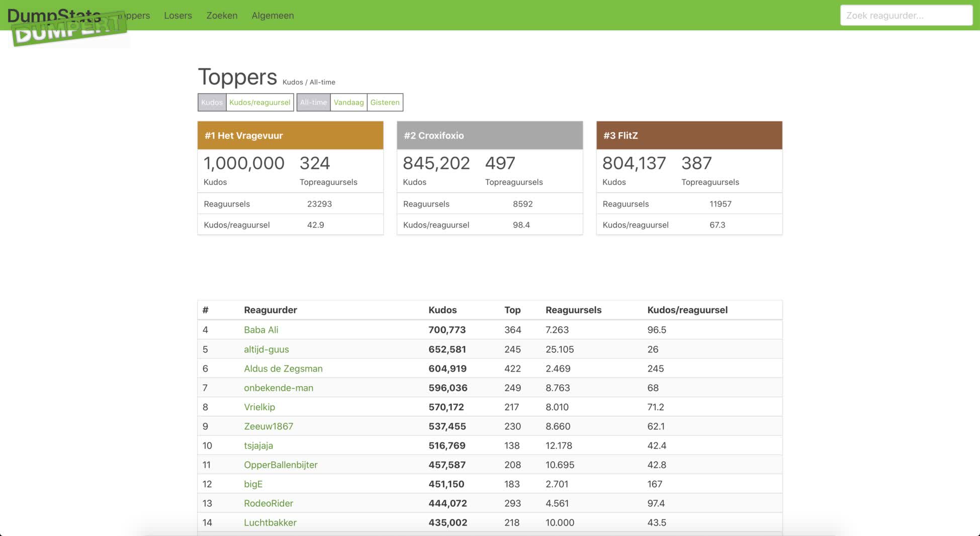The height and width of the screenshot is (536, 980).
Task: Select the All-time period filter
Action: [x=313, y=103]
